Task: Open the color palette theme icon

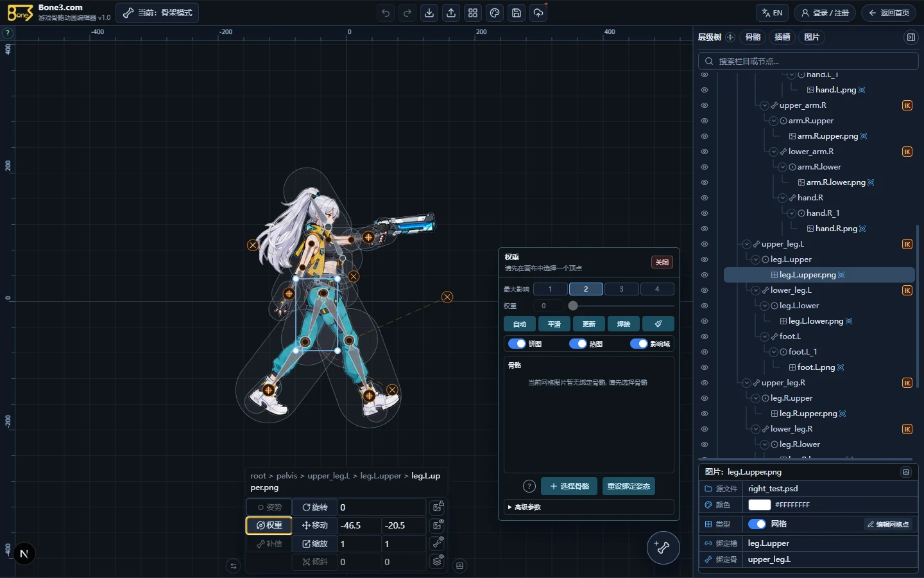Action: [x=495, y=13]
